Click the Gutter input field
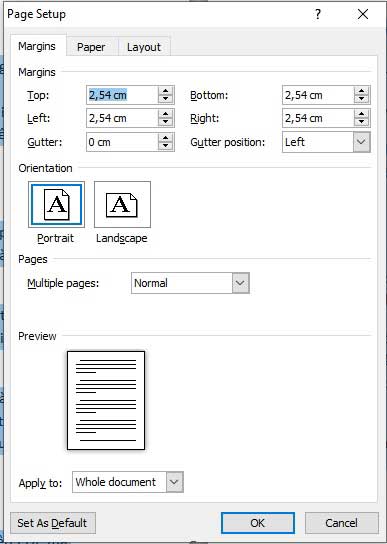Image resolution: width=387 pixels, height=544 pixels. click(122, 142)
